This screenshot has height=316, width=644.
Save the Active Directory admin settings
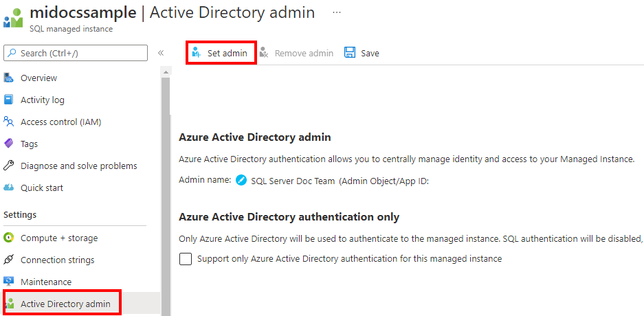click(x=362, y=53)
